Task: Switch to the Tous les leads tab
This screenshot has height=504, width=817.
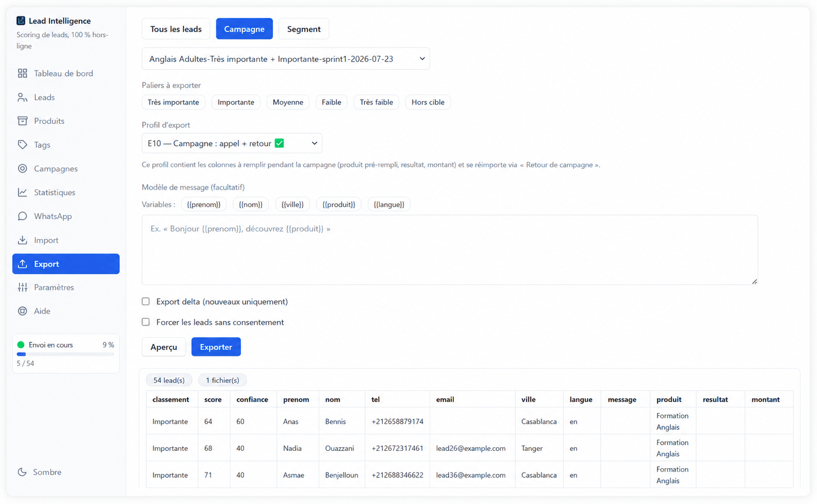Action: click(x=176, y=29)
